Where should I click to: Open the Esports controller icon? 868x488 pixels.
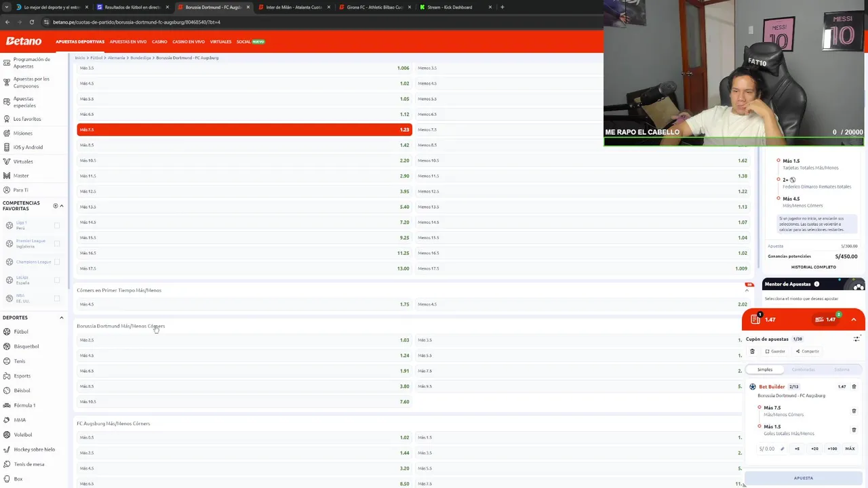pyautogui.click(x=7, y=375)
